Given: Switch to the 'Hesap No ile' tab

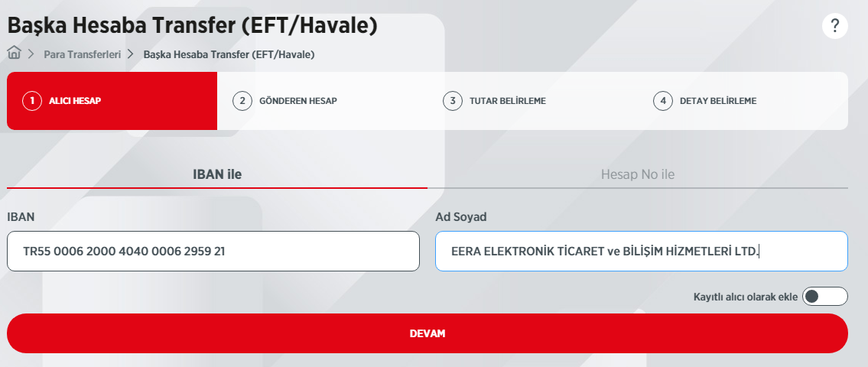Looking at the screenshot, I should tap(638, 174).
